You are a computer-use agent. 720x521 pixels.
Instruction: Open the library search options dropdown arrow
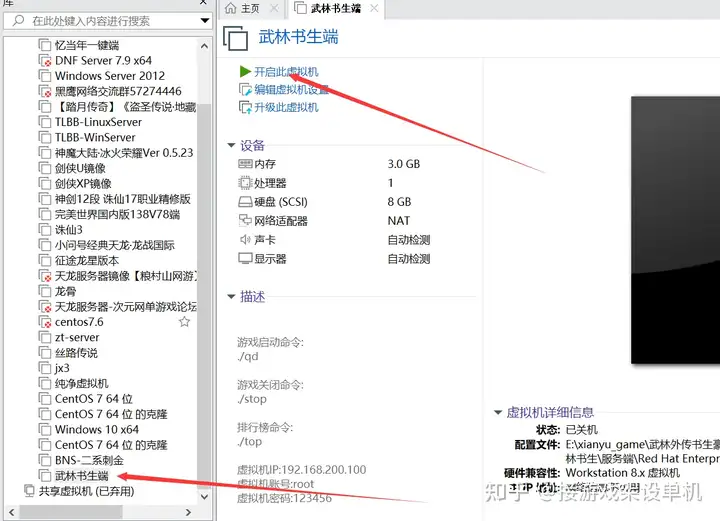pyautogui.click(x=205, y=21)
